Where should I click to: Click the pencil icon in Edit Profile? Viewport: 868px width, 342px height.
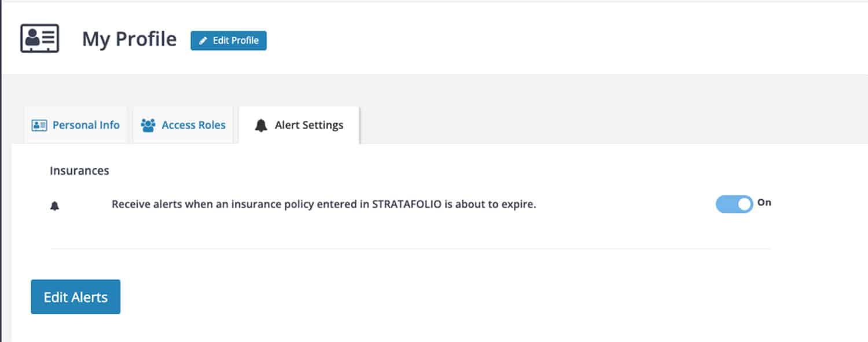[x=203, y=41]
